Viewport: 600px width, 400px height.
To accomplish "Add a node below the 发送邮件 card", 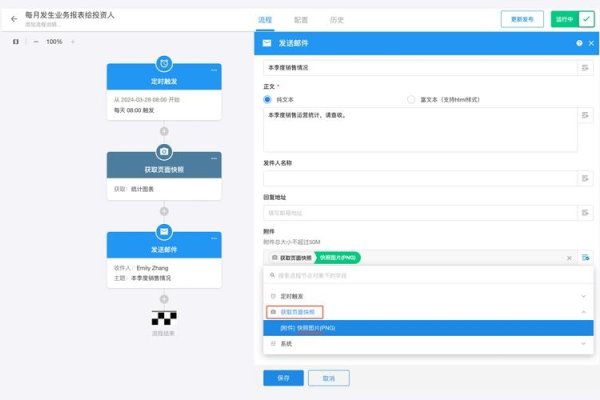I will coord(164,299).
